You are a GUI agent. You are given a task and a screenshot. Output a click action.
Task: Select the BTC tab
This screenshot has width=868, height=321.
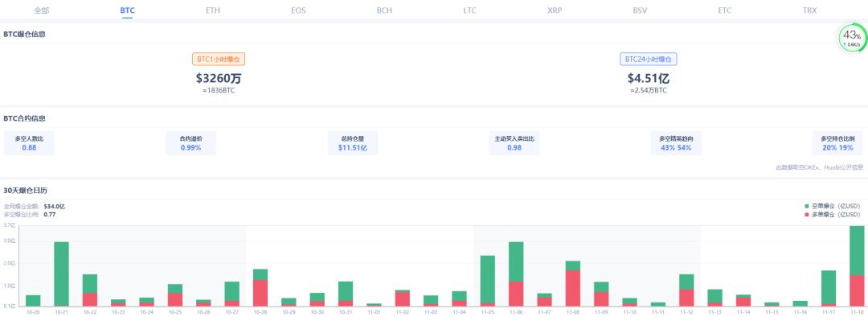click(127, 10)
